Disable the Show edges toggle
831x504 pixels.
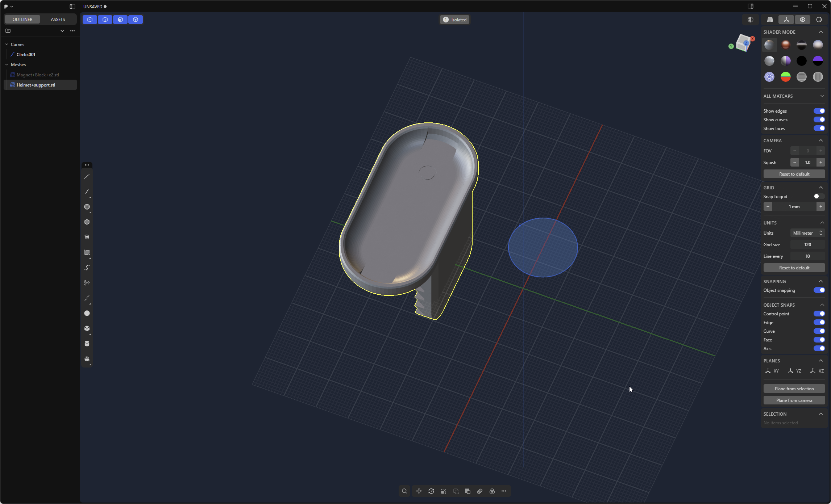tap(819, 111)
